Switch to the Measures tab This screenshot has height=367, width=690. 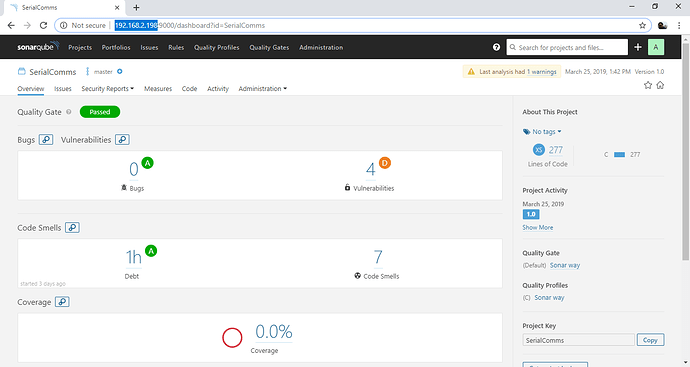[x=158, y=88]
